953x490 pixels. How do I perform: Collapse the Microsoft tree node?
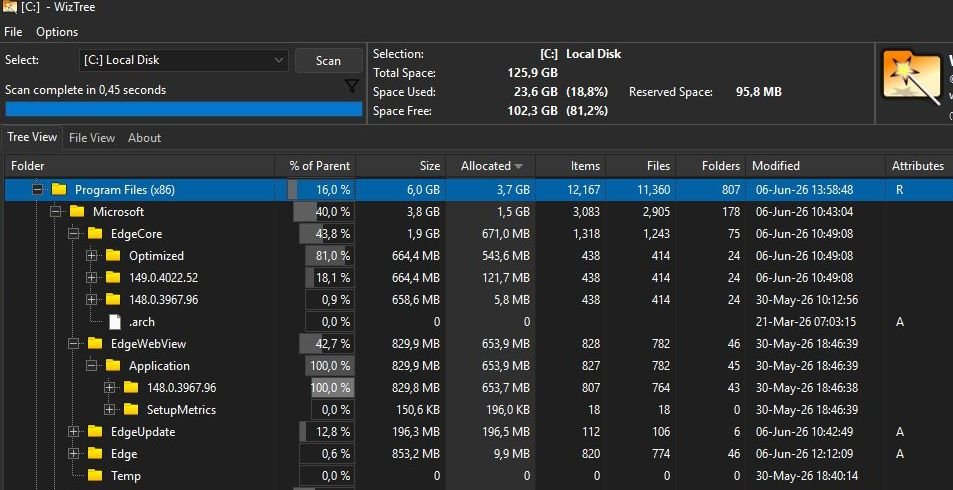pos(56,212)
